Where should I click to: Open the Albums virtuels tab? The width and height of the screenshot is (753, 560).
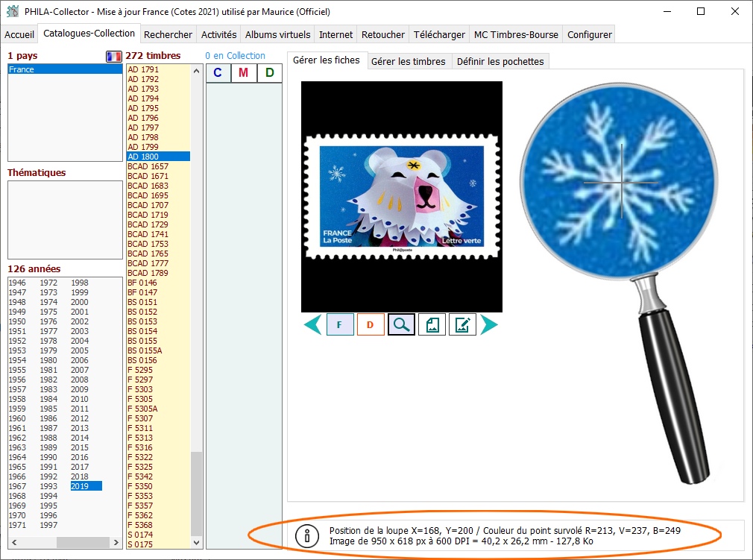pos(277,34)
